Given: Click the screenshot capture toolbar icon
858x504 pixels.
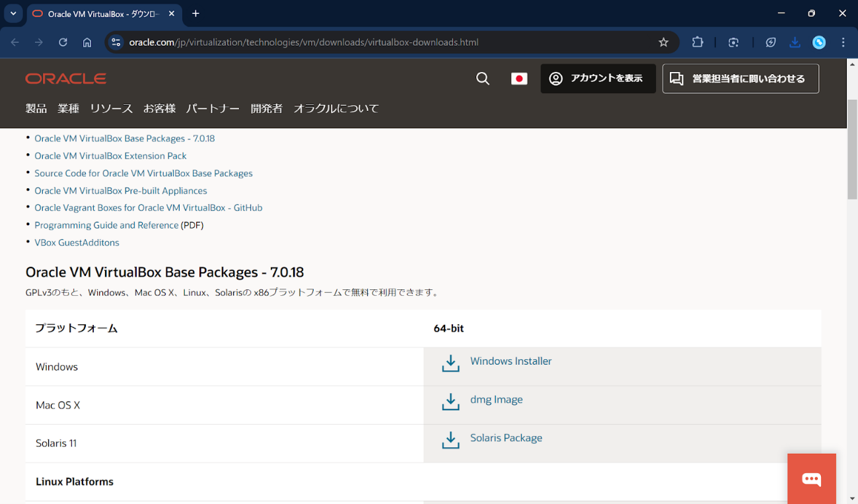Looking at the screenshot, I should point(733,42).
